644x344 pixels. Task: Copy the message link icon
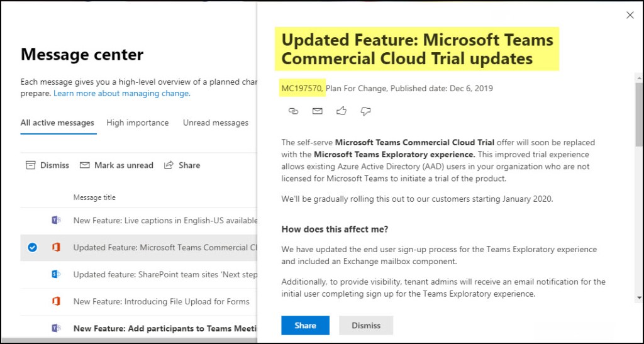(x=293, y=111)
